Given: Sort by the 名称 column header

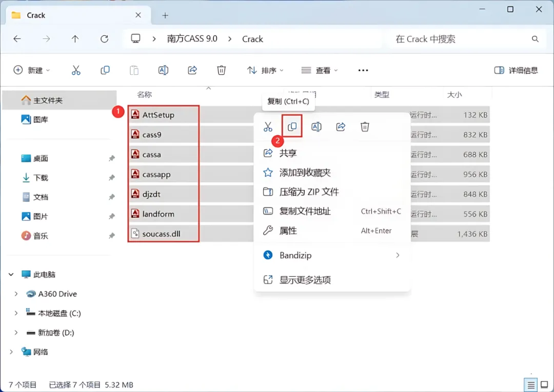Looking at the screenshot, I should (145, 95).
